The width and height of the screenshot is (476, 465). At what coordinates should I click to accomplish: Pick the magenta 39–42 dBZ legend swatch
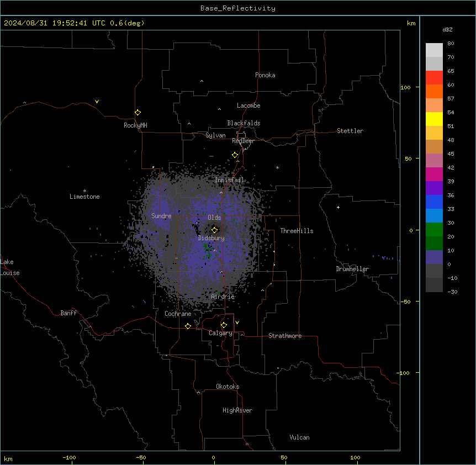pos(434,174)
